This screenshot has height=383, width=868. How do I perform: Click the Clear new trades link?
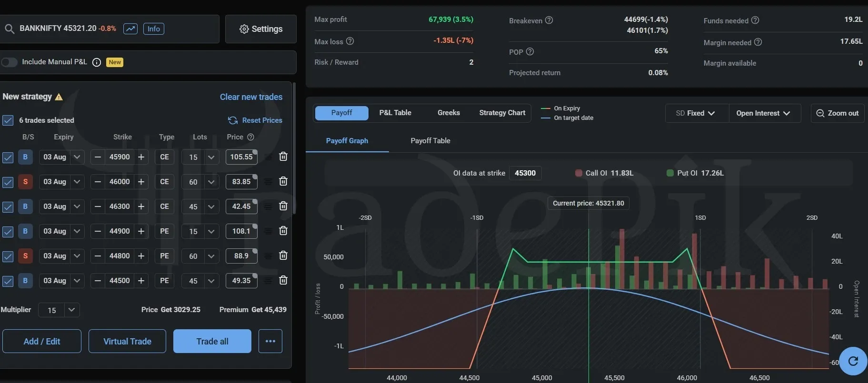(251, 97)
